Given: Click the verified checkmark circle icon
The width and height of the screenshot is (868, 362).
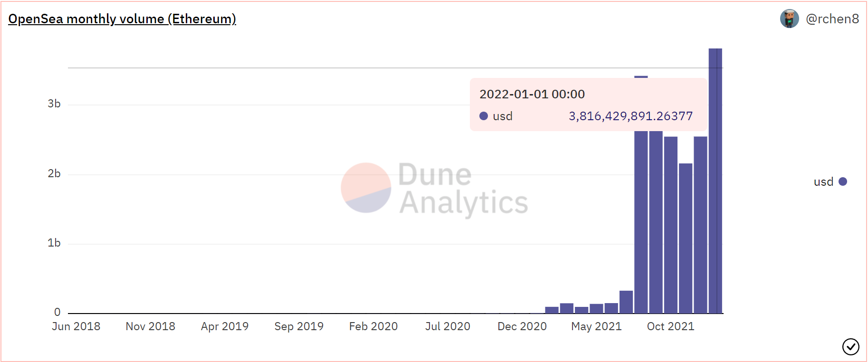Looking at the screenshot, I should (x=850, y=347).
